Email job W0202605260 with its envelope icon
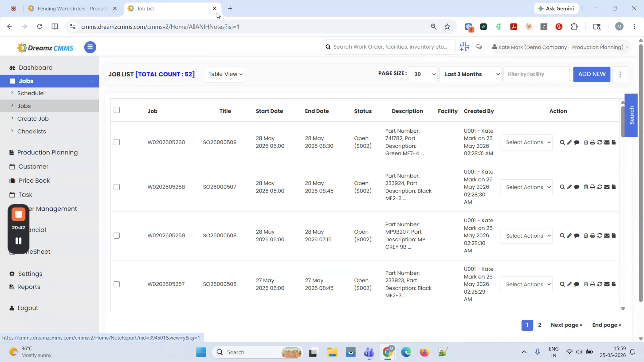 tap(607, 142)
